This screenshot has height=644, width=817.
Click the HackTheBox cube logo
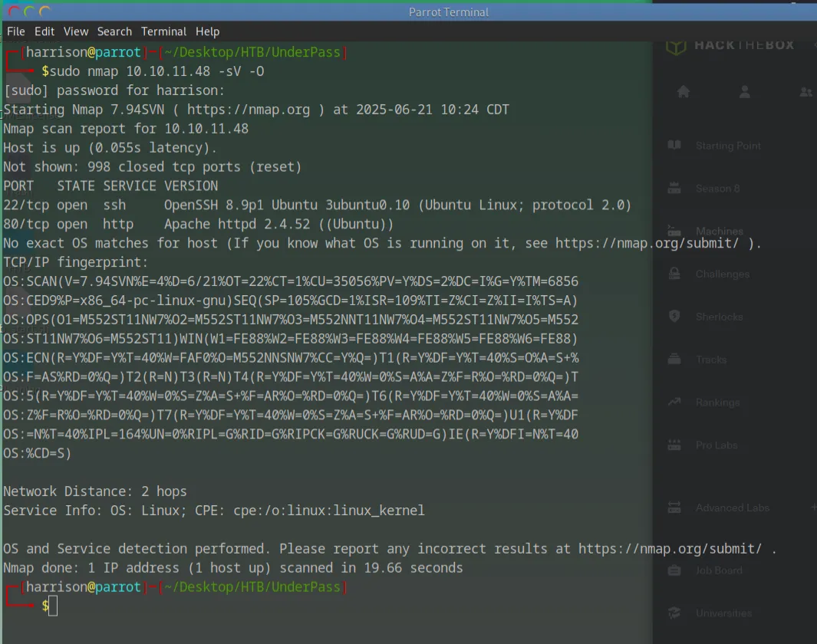(x=675, y=46)
